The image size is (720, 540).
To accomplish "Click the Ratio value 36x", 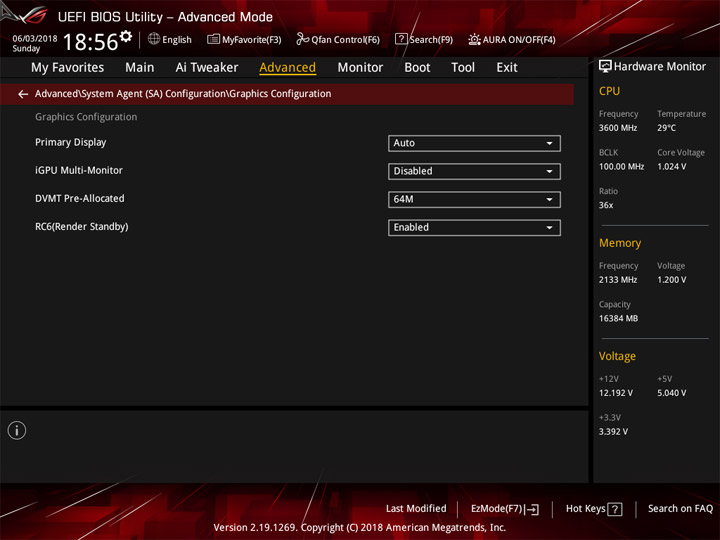I will point(606,205).
